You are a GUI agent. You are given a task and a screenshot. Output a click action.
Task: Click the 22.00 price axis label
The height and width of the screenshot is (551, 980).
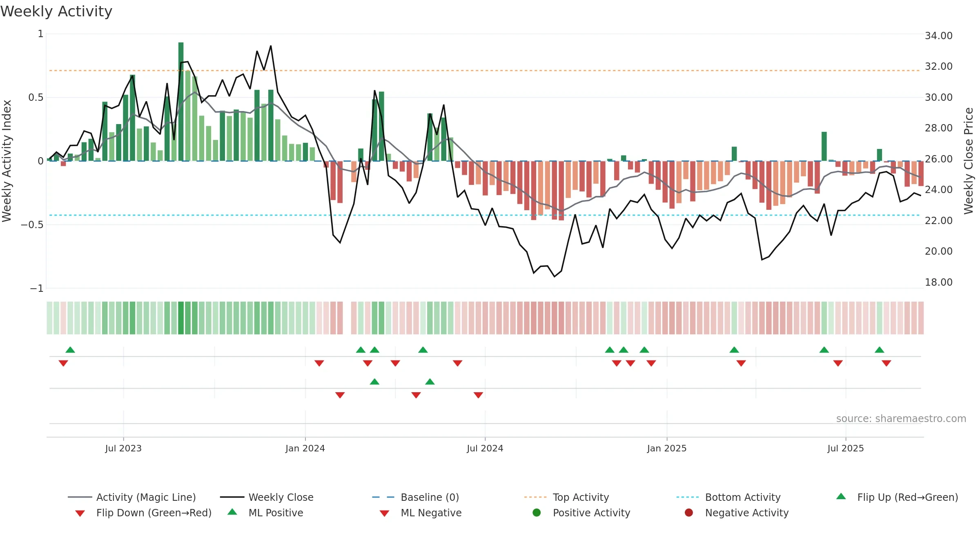pos(939,221)
